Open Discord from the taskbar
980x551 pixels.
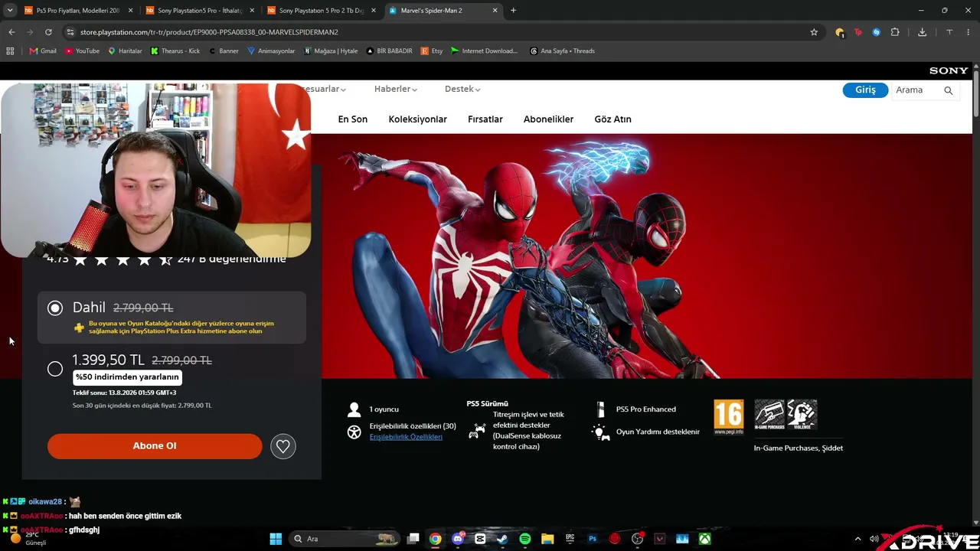tap(458, 539)
